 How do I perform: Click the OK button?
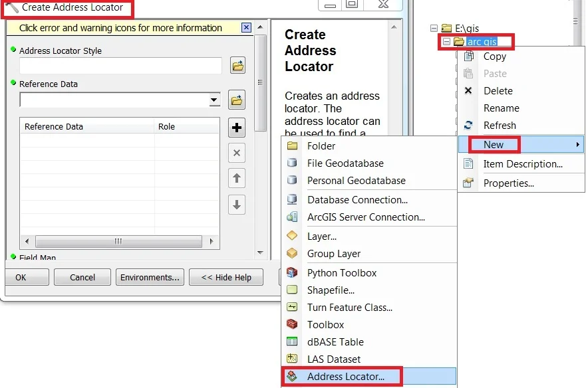pos(27,277)
